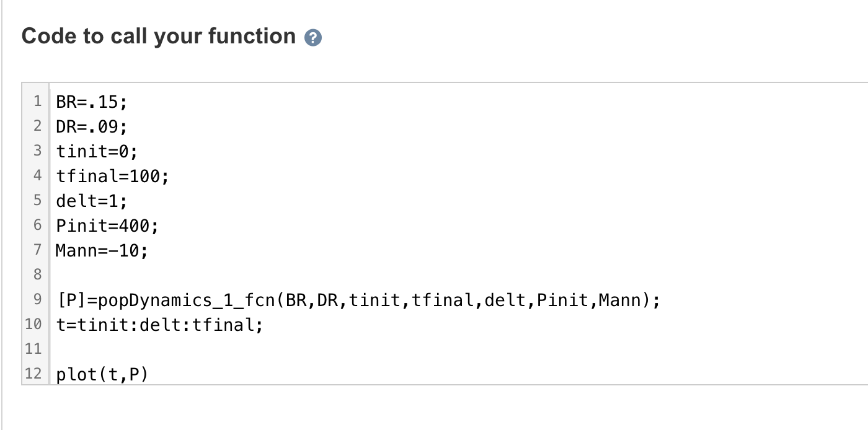Click the empty line 11
This screenshot has width=868, height=430.
(248, 349)
